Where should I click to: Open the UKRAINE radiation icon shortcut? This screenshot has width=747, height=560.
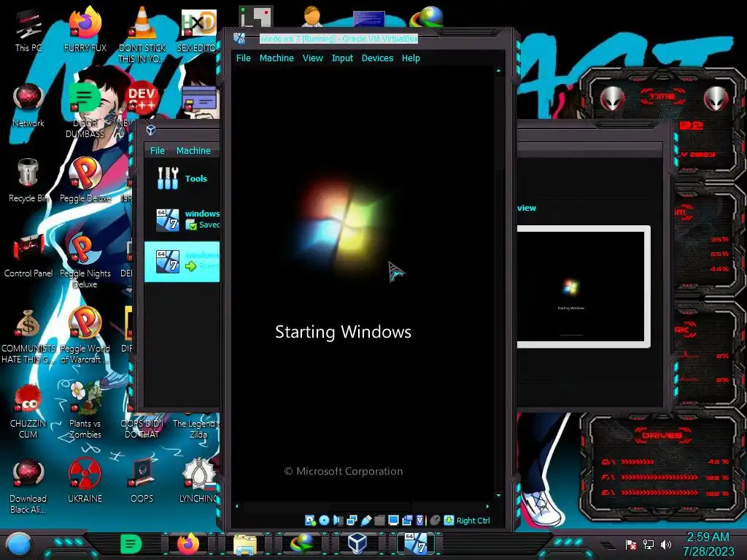[x=85, y=481]
